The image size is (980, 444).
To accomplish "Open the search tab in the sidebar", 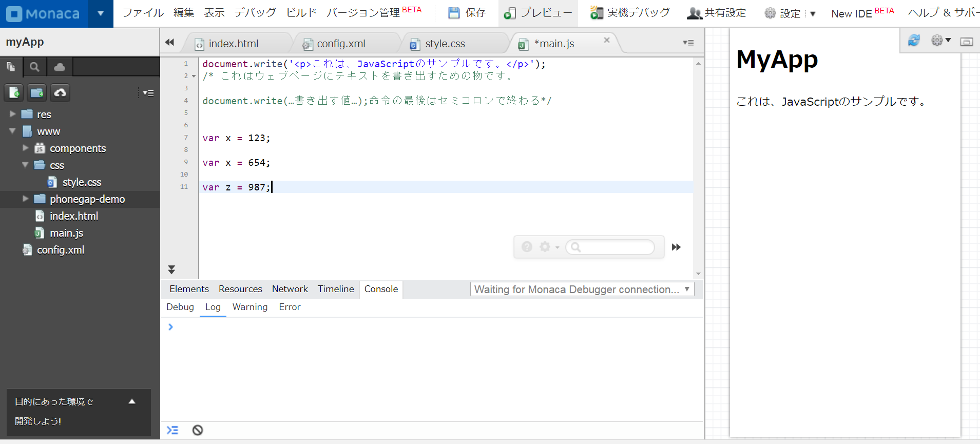I will click(34, 67).
